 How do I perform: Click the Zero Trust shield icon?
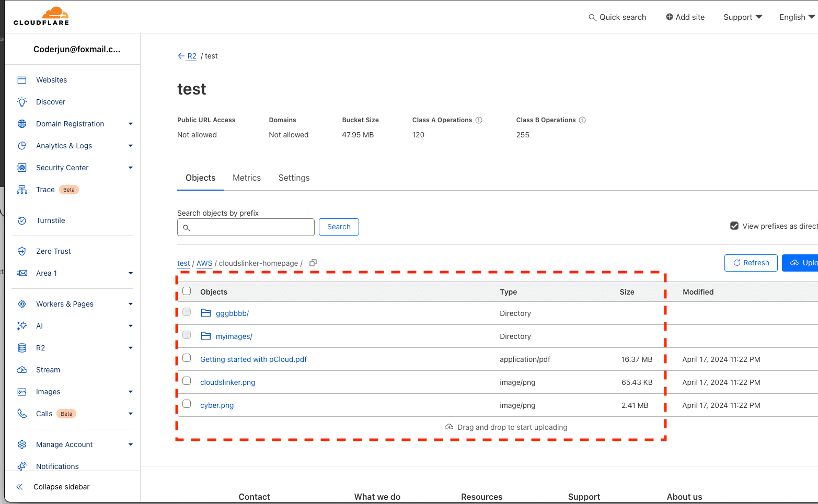(22, 251)
